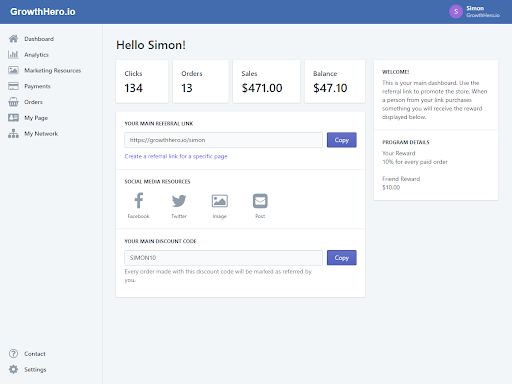512x384 pixels.
Task: Share via the Twitter bird icon
Action: pos(179,201)
